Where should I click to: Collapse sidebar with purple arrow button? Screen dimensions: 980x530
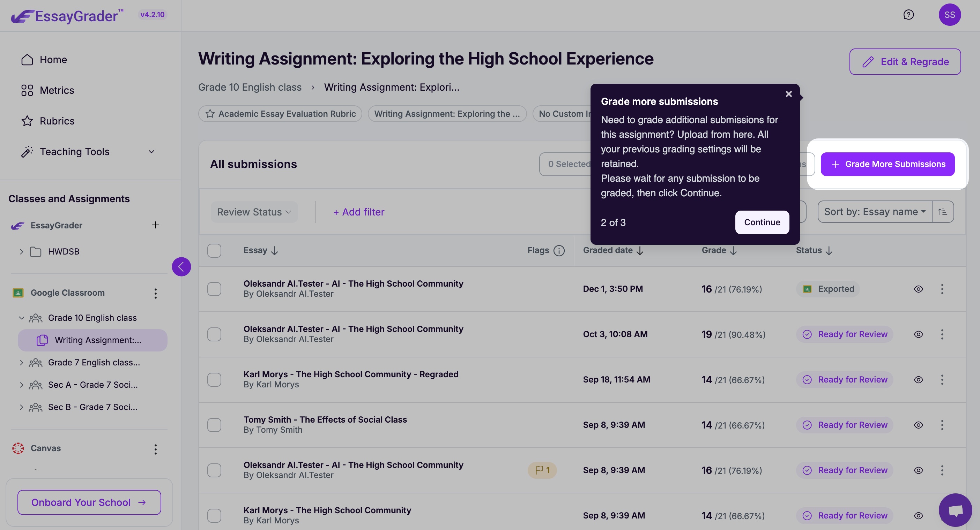point(181,266)
